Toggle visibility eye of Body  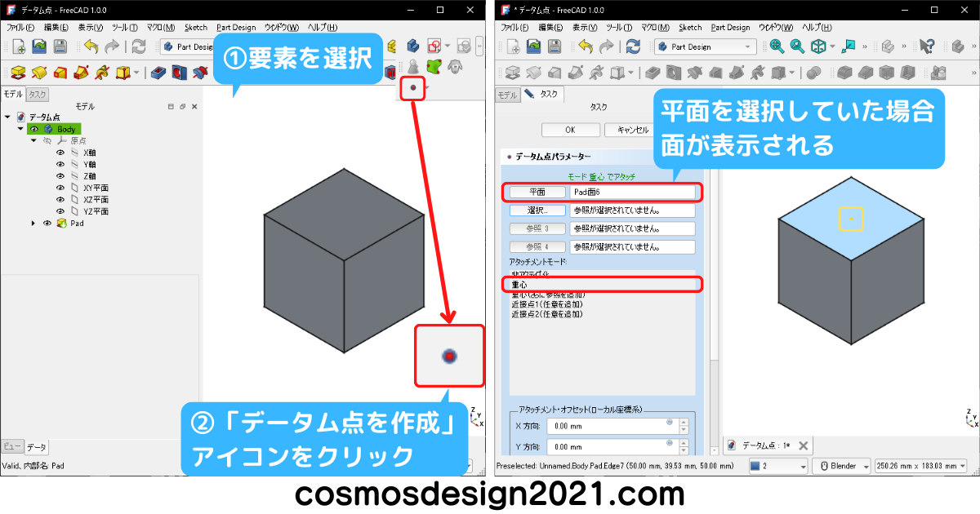[x=34, y=129]
